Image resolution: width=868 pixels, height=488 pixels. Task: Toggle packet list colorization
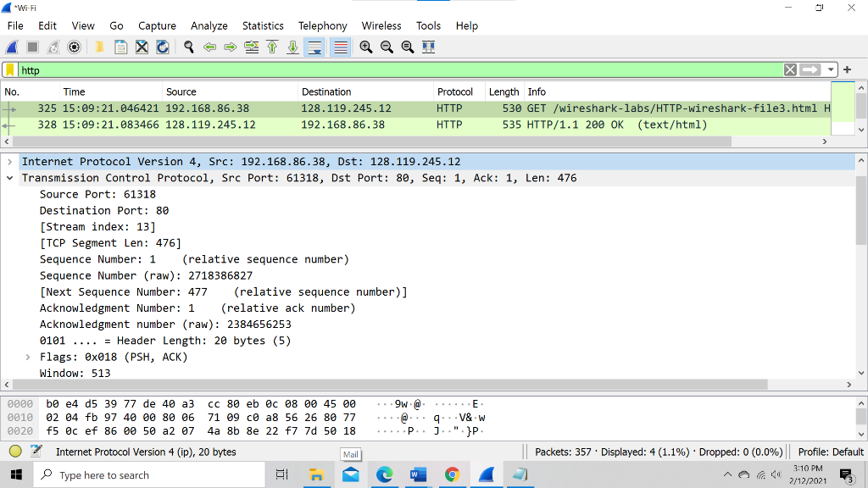coord(339,47)
